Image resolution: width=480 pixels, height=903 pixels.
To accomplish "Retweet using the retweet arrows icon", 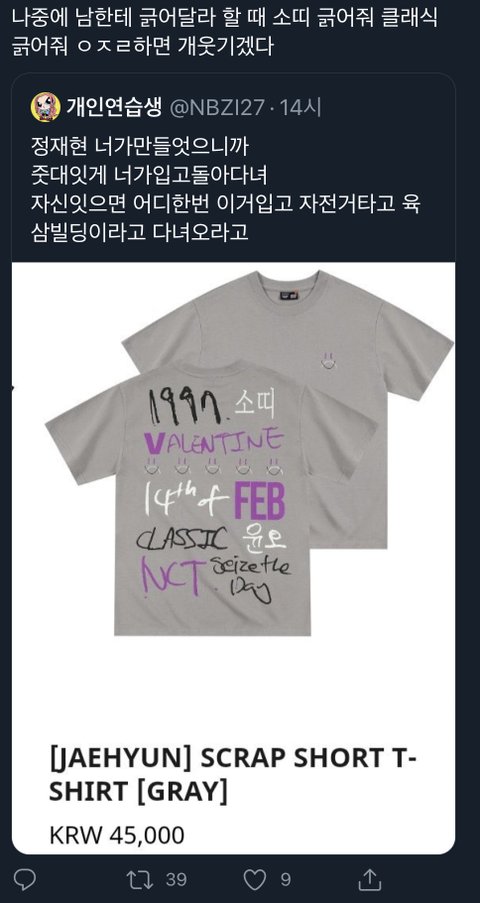I will click(139, 879).
